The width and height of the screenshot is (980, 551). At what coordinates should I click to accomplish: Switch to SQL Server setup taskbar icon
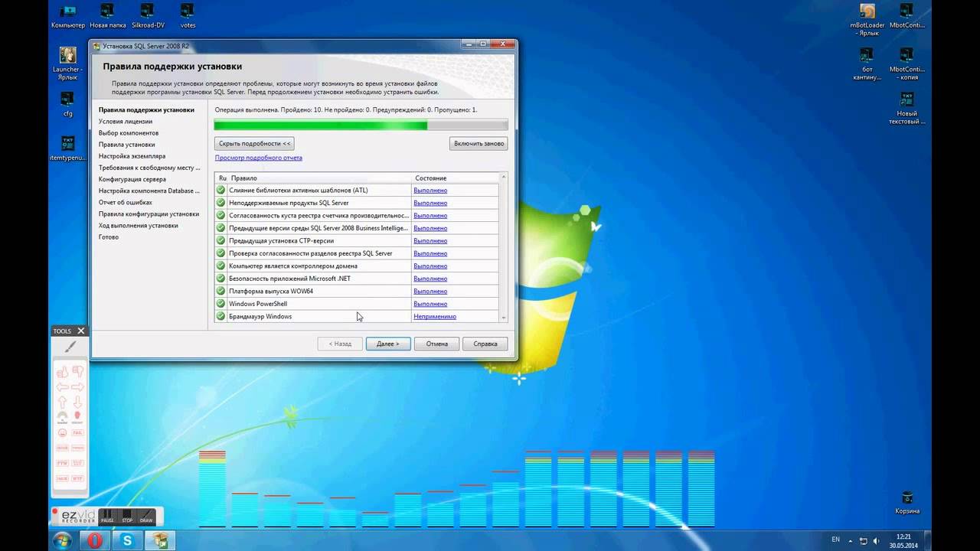click(x=161, y=540)
